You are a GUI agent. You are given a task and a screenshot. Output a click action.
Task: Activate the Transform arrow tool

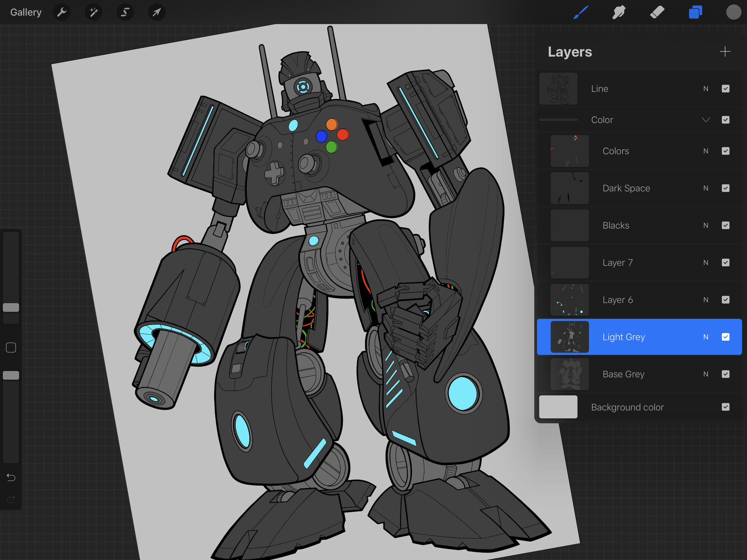click(x=157, y=13)
